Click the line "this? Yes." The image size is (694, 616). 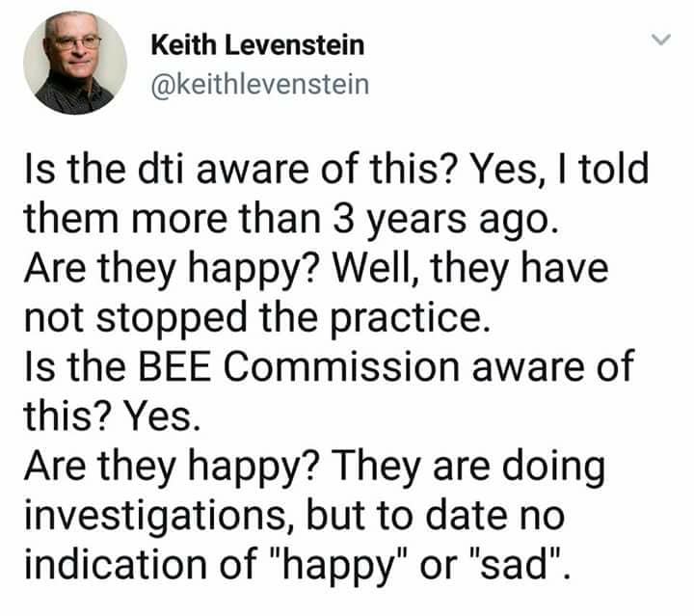coord(113,416)
